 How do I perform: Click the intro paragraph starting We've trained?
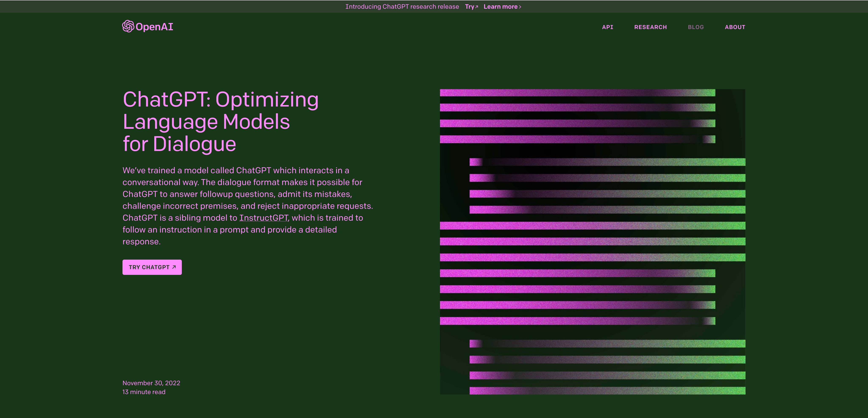[248, 206]
